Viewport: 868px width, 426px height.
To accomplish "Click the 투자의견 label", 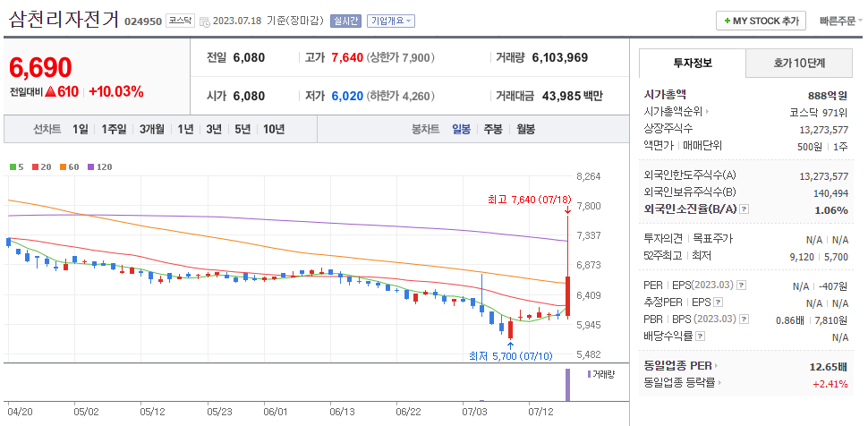I will (662, 239).
